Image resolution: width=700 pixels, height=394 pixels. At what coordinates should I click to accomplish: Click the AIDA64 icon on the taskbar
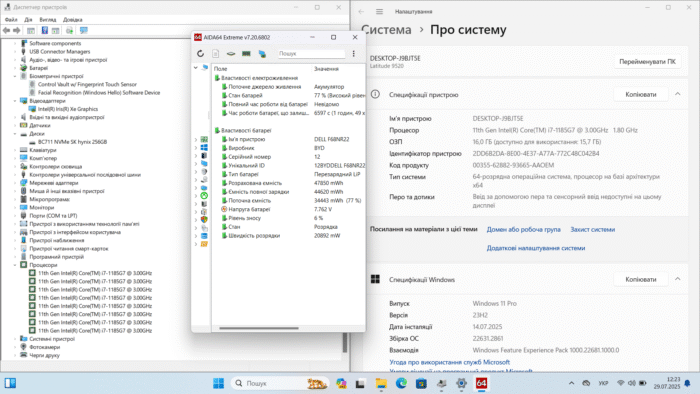[481, 383]
